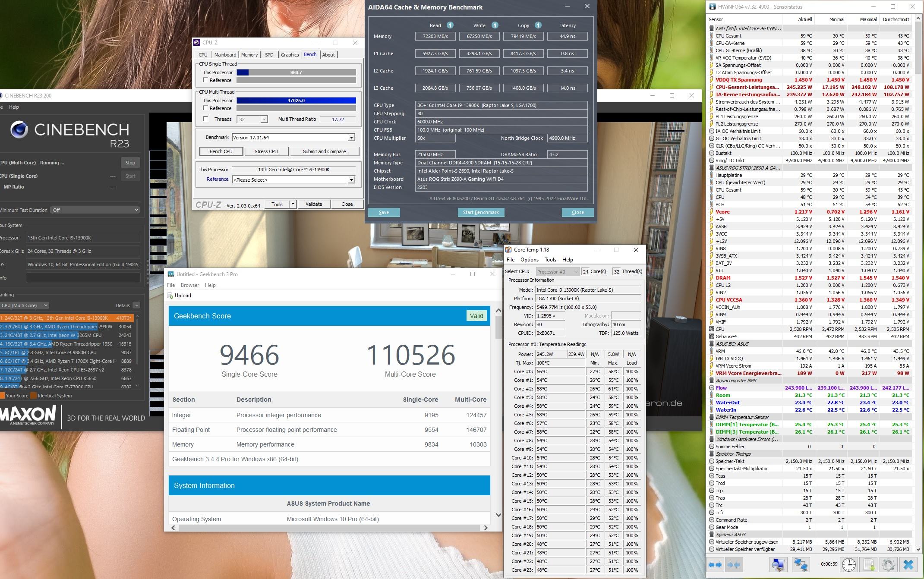924x579 pixels.
Task: Enable Reference checkbox under CPU Single Thread
Action: click(x=205, y=80)
